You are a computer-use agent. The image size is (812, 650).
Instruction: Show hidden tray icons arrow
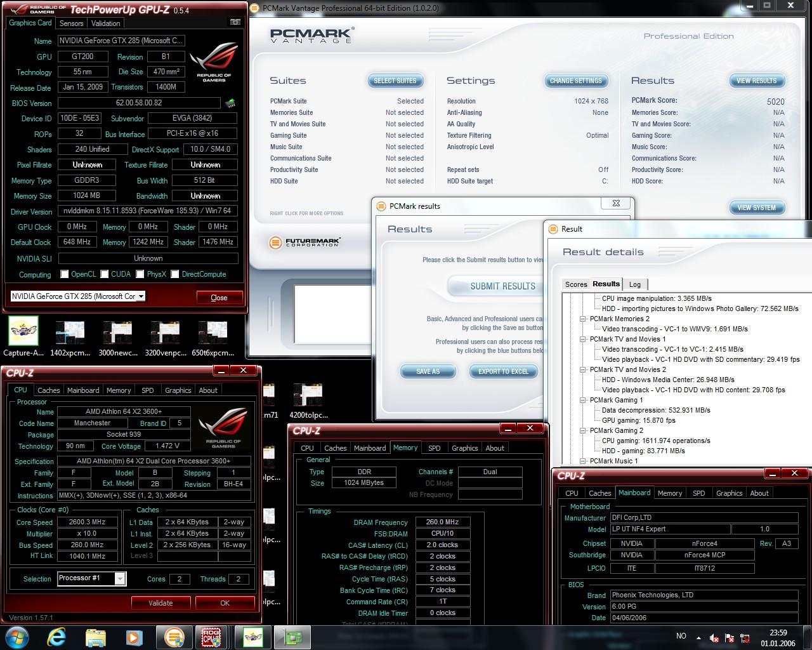point(698,638)
